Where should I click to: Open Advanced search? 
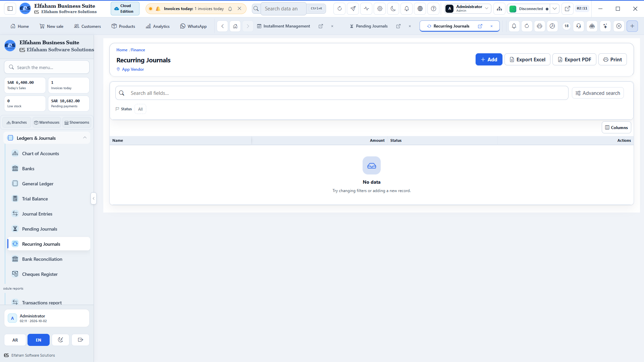coord(598,93)
